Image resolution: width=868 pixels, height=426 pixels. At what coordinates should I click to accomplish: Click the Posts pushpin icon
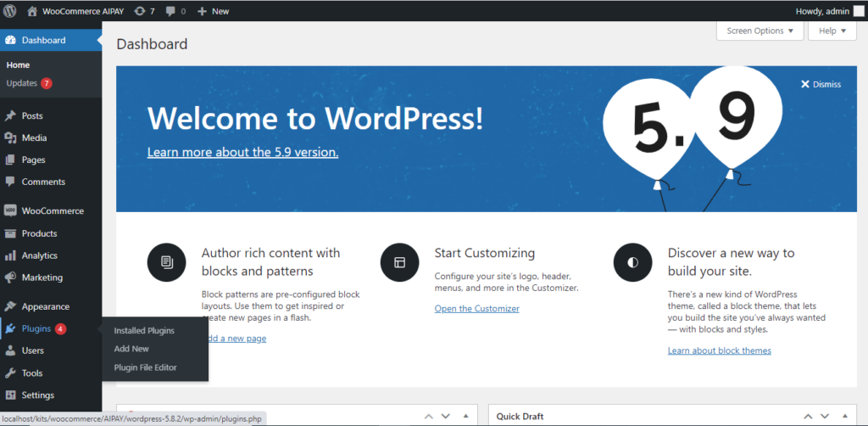pyautogui.click(x=10, y=115)
